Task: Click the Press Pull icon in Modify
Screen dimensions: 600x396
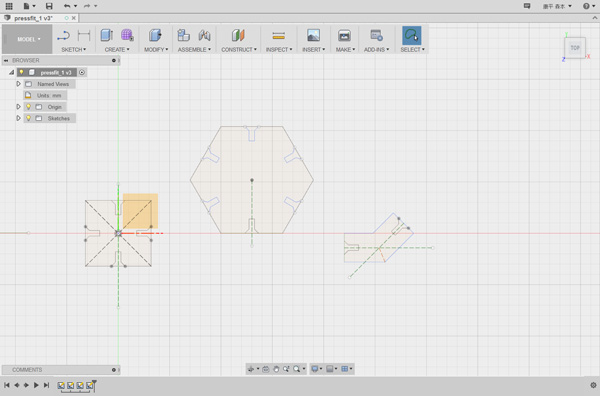Action: pos(155,35)
